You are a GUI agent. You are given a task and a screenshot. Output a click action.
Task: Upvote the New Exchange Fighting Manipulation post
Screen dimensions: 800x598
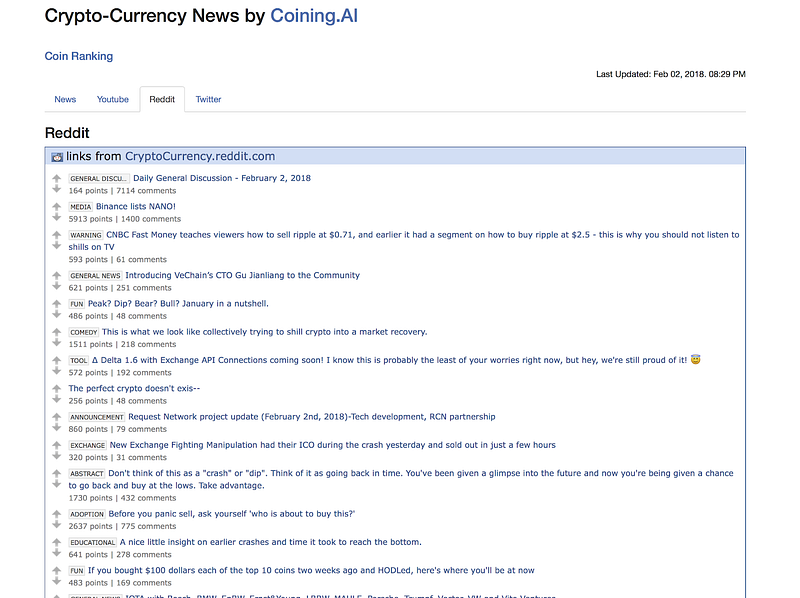tap(57, 445)
